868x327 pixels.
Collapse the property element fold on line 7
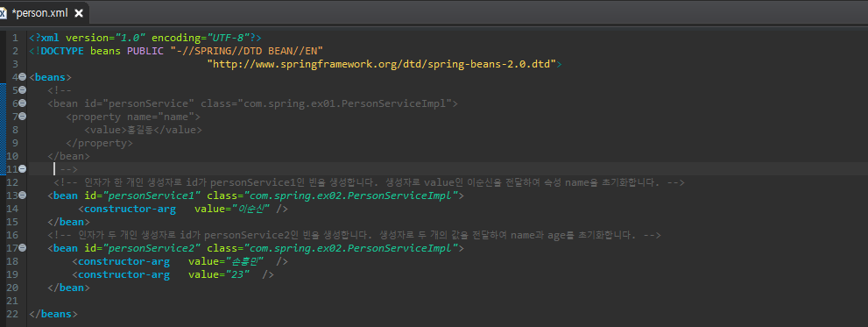pos(23,117)
